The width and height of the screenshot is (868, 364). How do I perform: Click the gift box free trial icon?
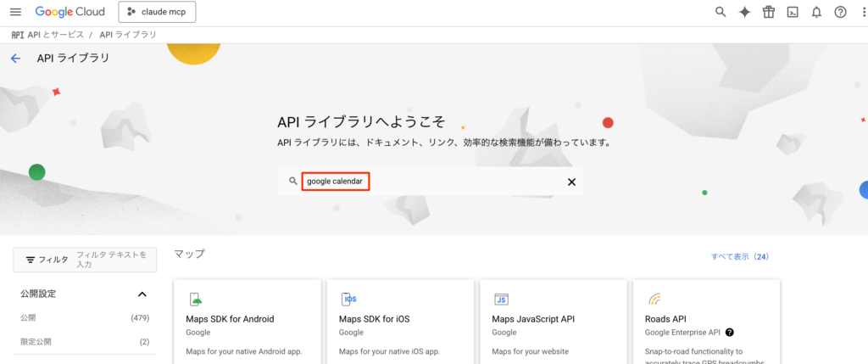[768, 12]
